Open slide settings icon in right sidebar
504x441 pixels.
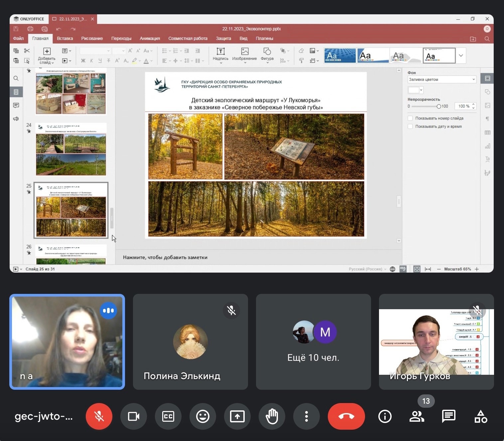pyautogui.click(x=487, y=79)
